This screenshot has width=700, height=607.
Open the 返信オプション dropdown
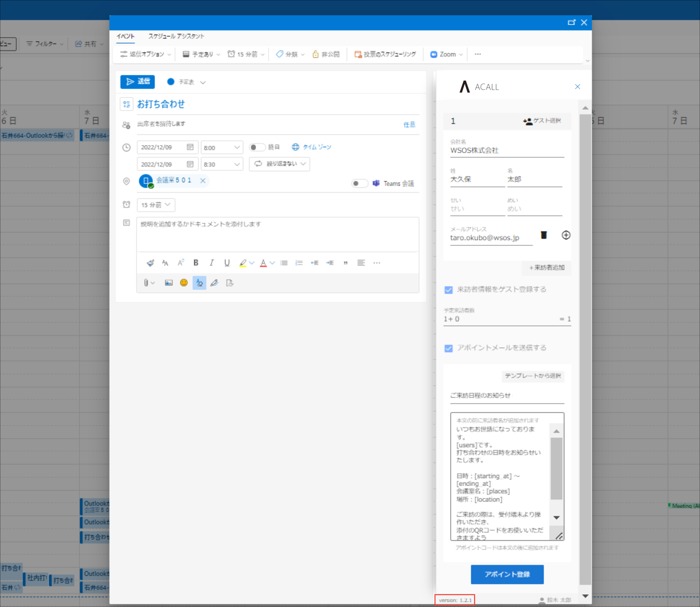[x=146, y=54]
